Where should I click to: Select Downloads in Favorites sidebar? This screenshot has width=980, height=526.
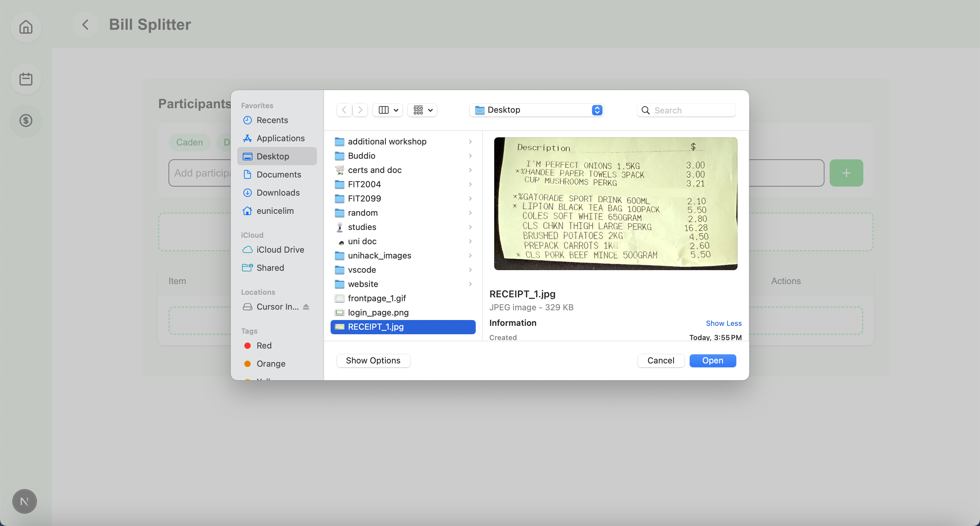click(278, 193)
